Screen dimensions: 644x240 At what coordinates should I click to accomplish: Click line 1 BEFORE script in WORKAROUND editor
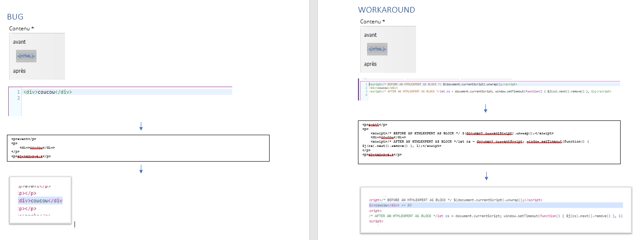[x=442, y=84]
